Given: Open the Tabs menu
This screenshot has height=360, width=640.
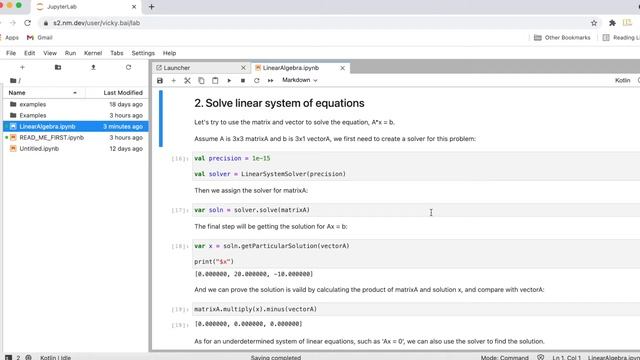Looking at the screenshot, I should tap(116, 53).
